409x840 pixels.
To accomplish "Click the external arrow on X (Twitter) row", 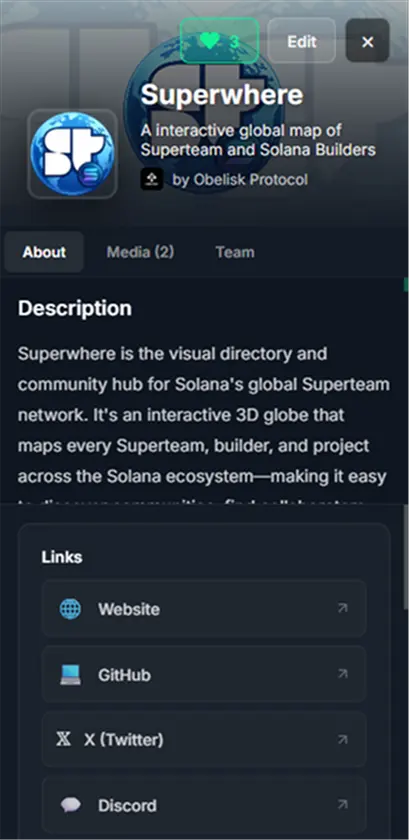I will click(342, 740).
